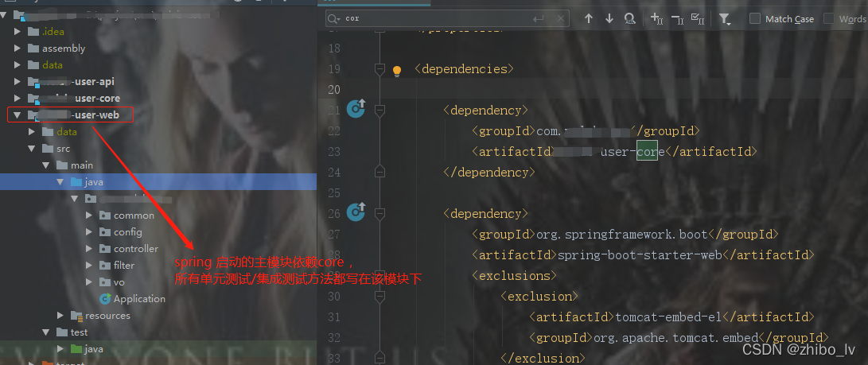Click the filter package icon
The image size is (868, 365).
[105, 266]
